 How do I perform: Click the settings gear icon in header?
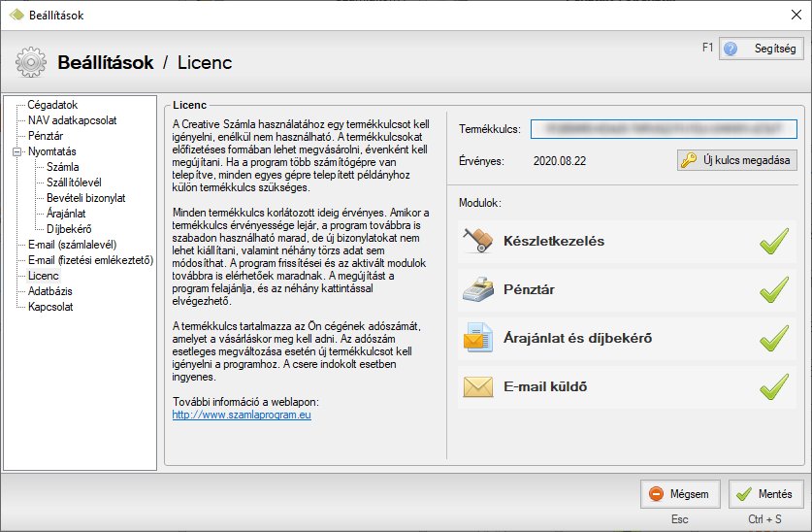click(x=30, y=62)
